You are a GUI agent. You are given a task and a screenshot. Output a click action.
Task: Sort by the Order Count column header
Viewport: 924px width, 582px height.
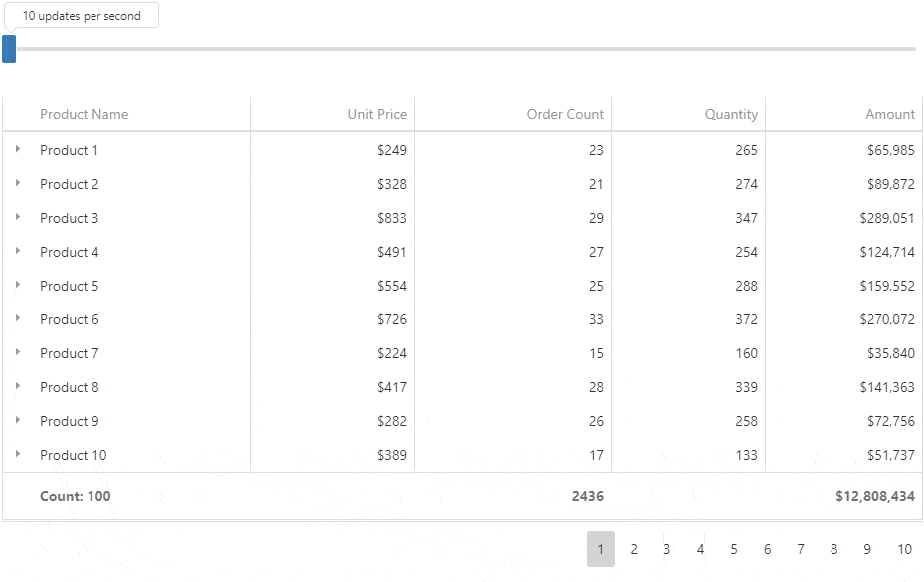pyautogui.click(x=565, y=114)
